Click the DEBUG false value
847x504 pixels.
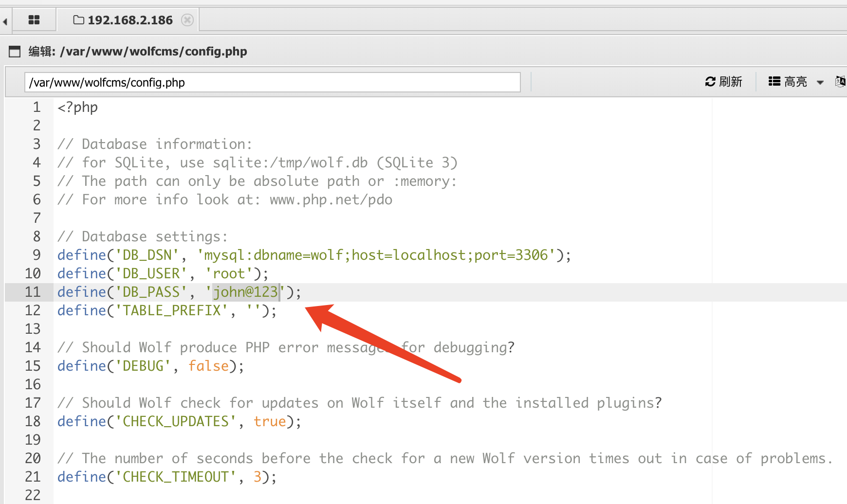tap(208, 366)
